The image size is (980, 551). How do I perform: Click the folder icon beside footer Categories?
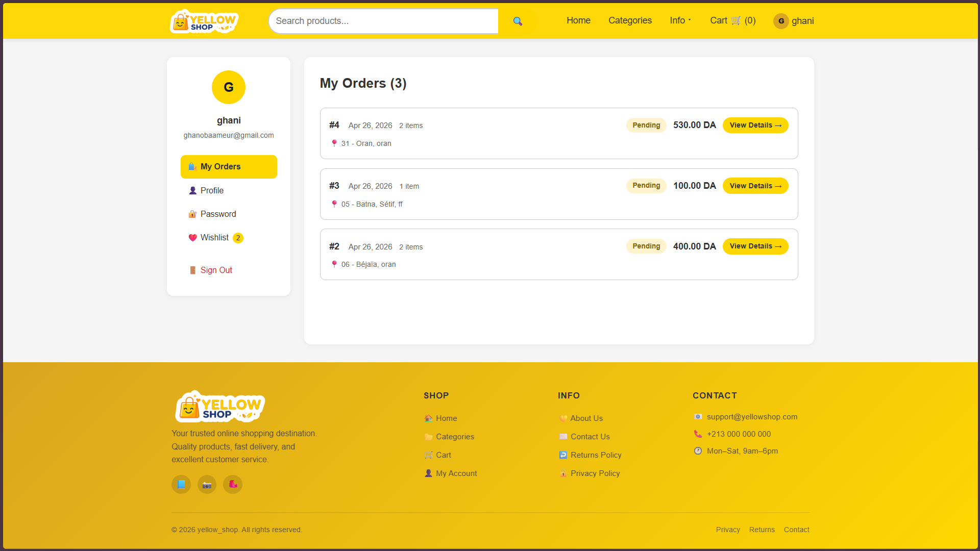(428, 437)
